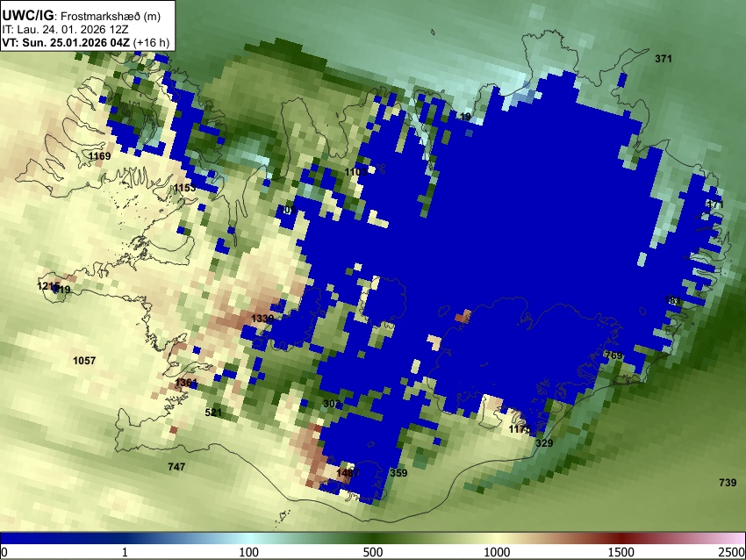
Task: Click the map value 329
Action: click(544, 443)
